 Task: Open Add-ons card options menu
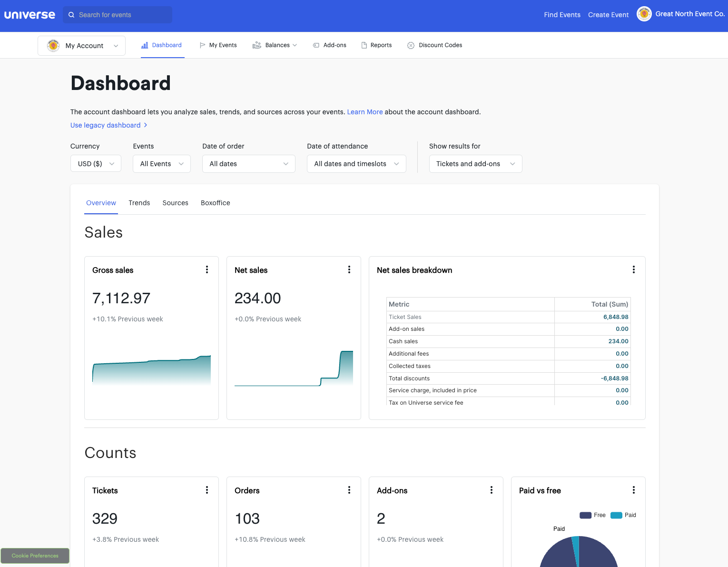(492, 490)
